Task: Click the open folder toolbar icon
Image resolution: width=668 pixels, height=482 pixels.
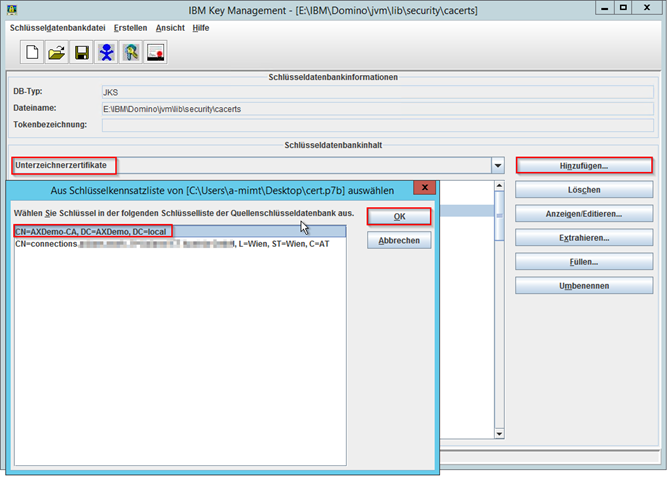Action: pos(56,52)
